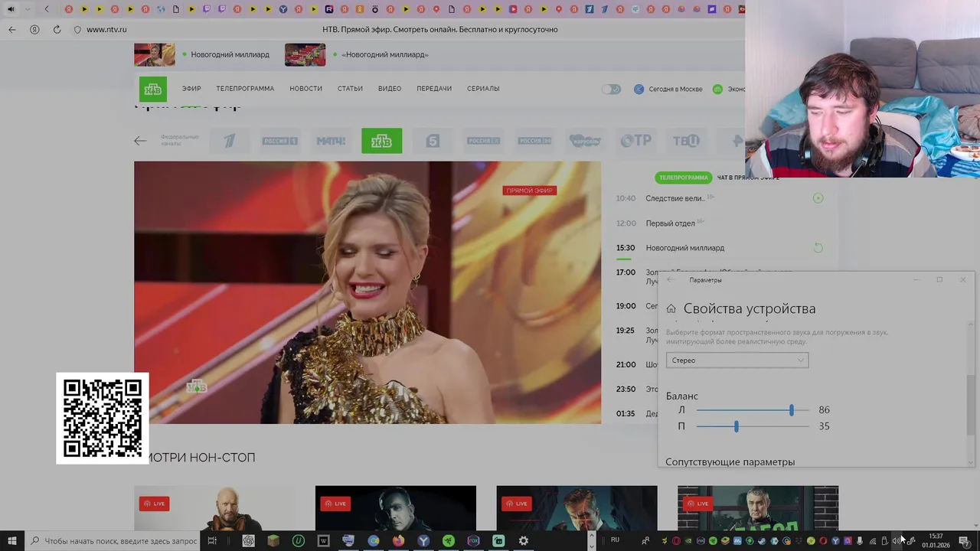Open first LIVE thumbnail with bald man
This screenshot has height=551, width=980.
coord(214,508)
